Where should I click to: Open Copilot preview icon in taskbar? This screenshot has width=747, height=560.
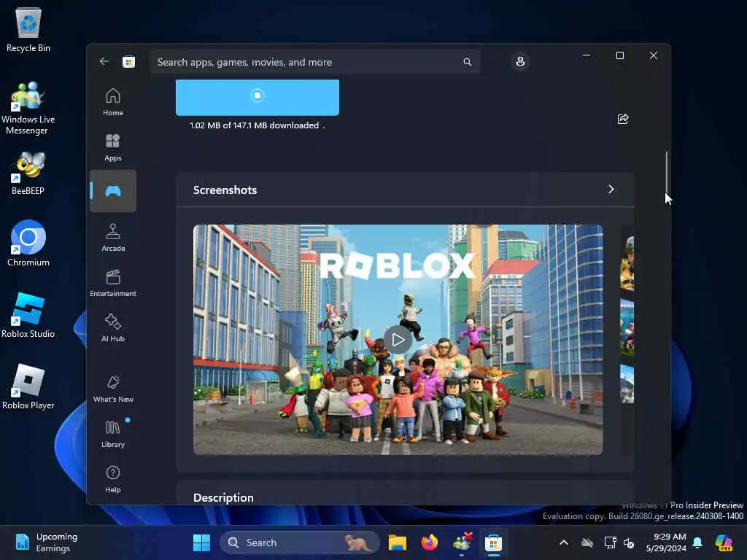point(724,542)
